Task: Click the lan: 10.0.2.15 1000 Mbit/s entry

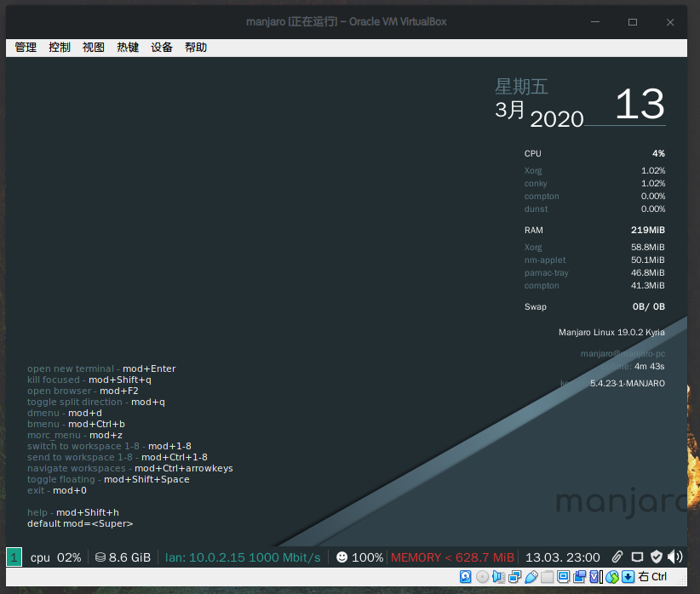Action: [243, 557]
